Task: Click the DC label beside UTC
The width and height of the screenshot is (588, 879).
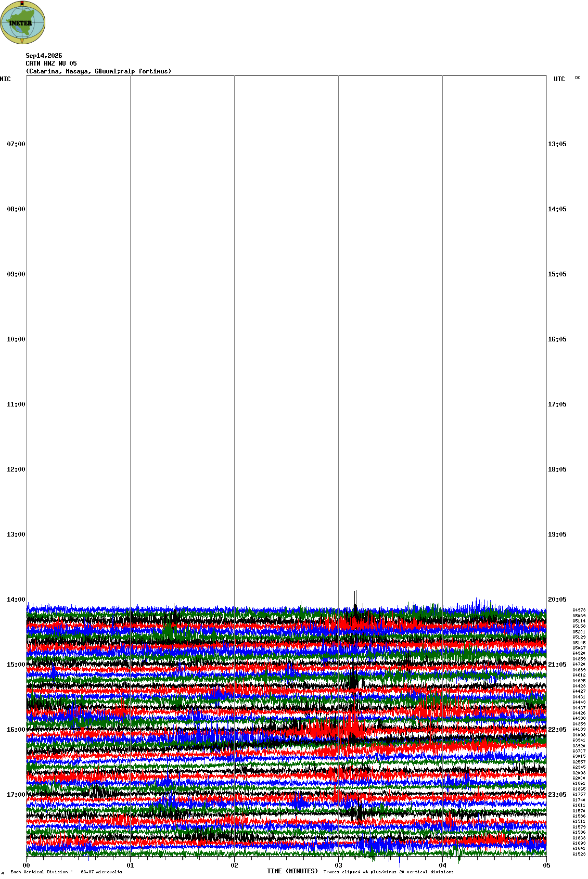Action: tap(578, 78)
